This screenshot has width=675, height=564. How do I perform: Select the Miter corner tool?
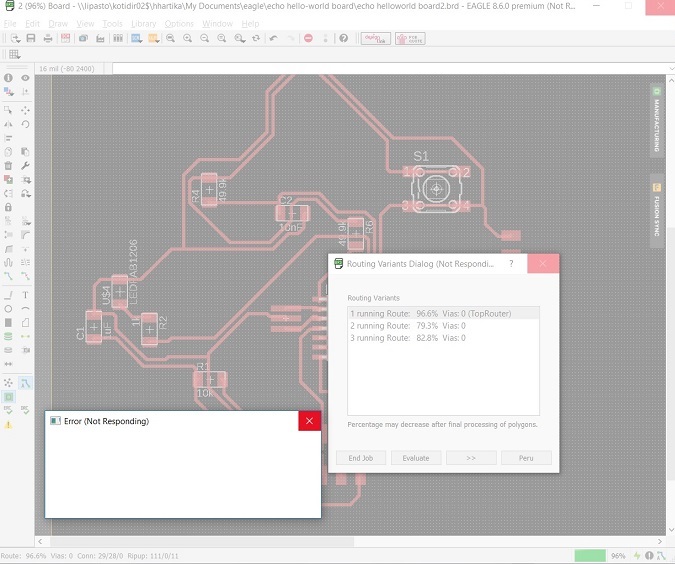pos(25,235)
